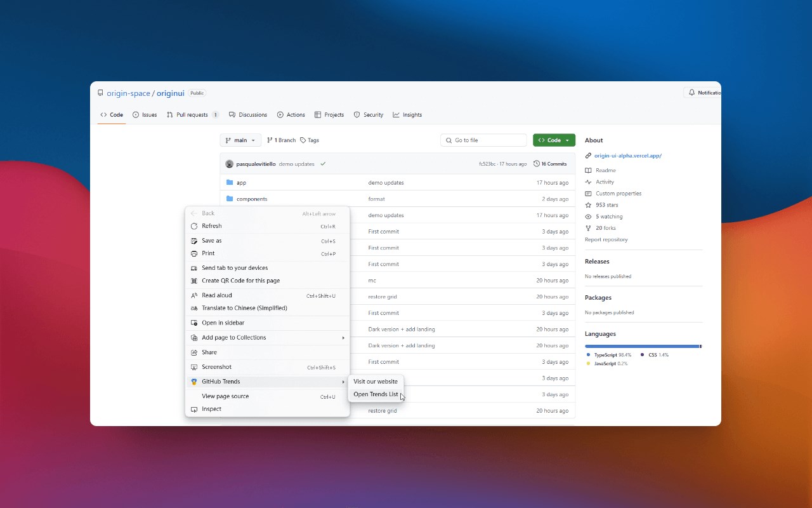Expand the GitHub Trends submenu arrow
This screenshot has height=508, width=812.
[343, 382]
